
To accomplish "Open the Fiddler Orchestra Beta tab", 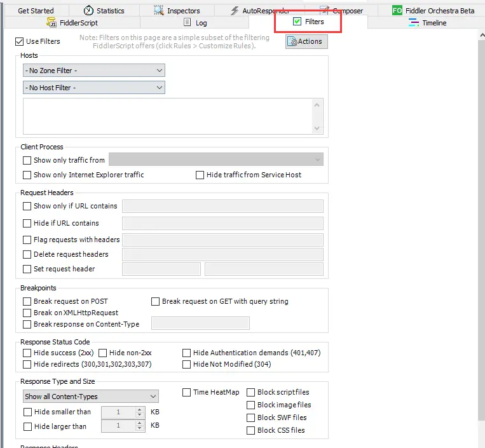I will coord(433,11).
